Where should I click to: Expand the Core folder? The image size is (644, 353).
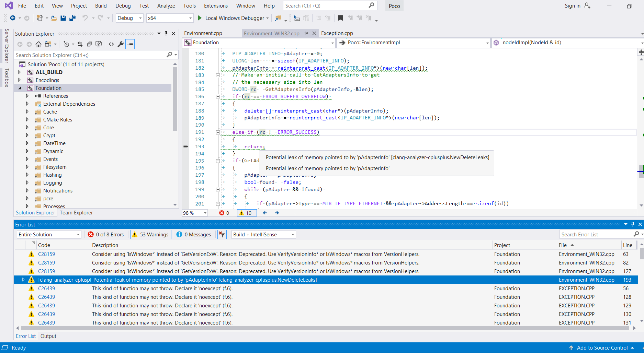coord(27,127)
